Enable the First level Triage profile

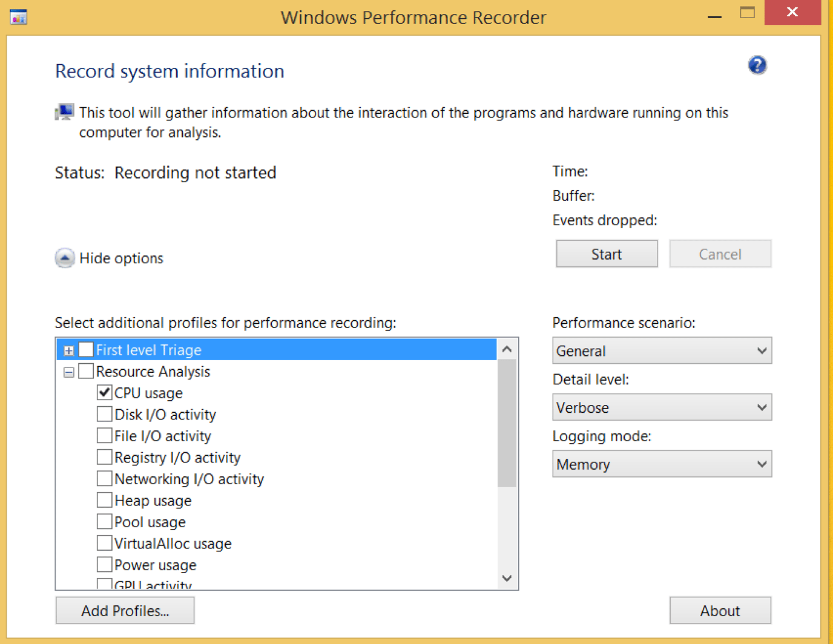(x=86, y=349)
